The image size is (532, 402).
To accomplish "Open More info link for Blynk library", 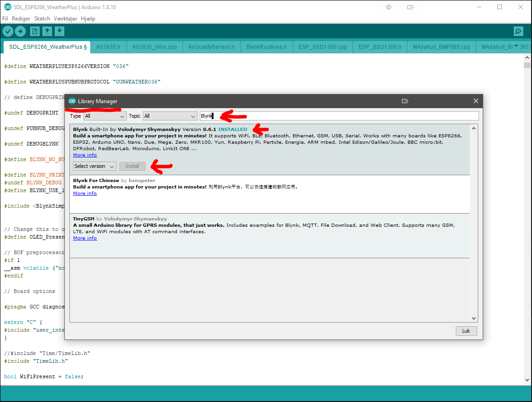I will [x=85, y=155].
